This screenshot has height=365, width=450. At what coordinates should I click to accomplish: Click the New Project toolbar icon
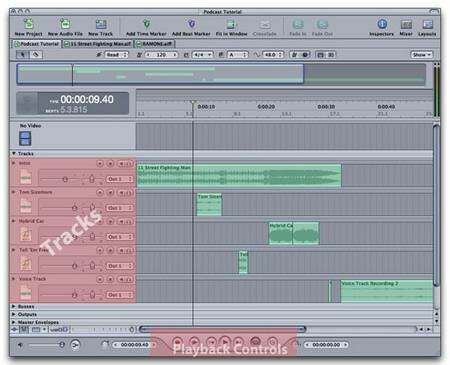29,24
